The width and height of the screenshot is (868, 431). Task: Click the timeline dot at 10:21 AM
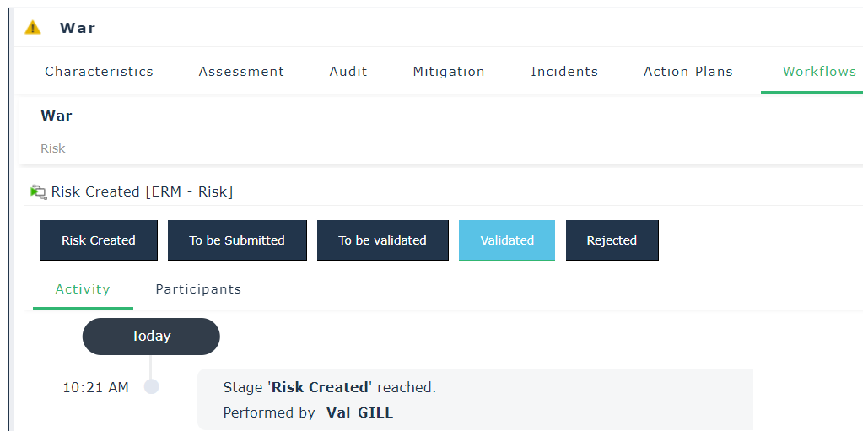[x=152, y=387]
